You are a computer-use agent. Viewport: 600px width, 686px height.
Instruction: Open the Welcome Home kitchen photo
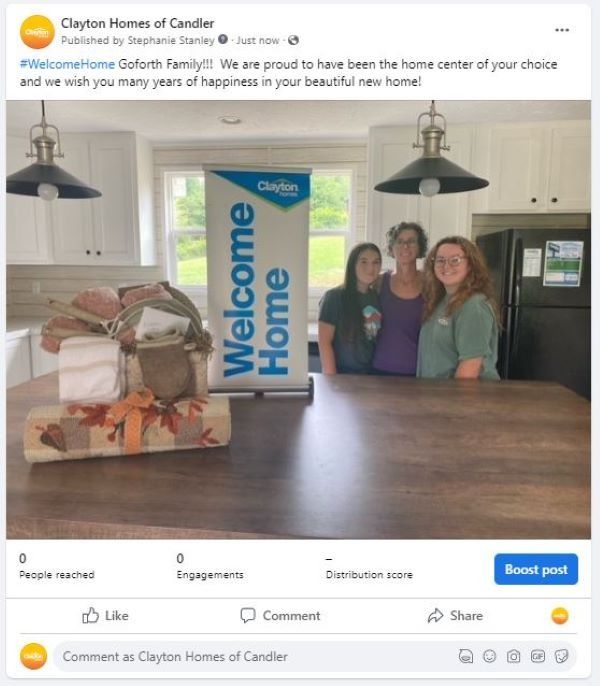298,319
